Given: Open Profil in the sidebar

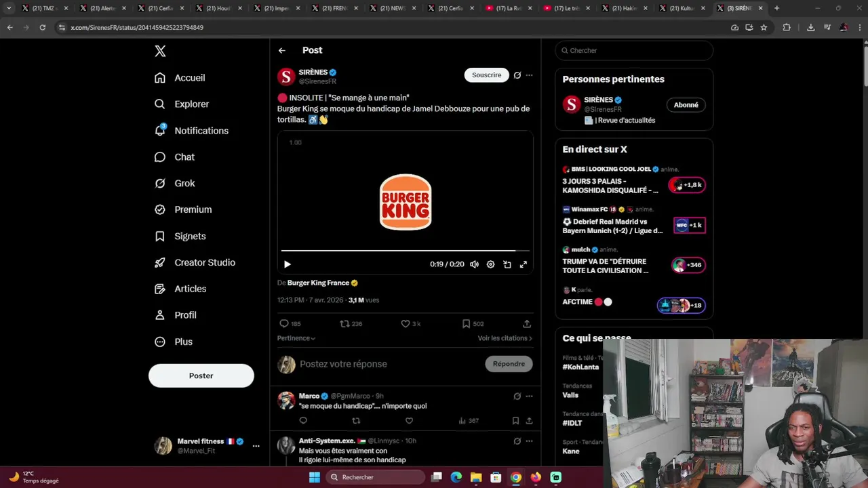Looking at the screenshot, I should click(x=175, y=315).
